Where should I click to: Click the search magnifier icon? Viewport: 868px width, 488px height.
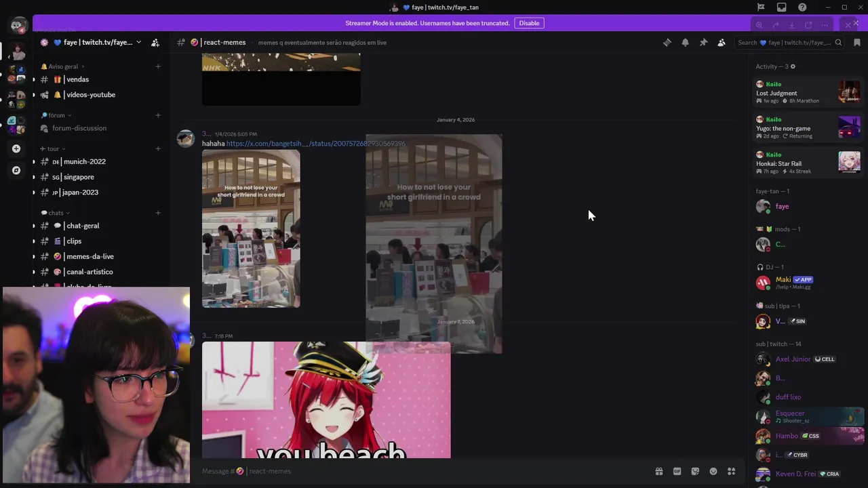point(838,42)
